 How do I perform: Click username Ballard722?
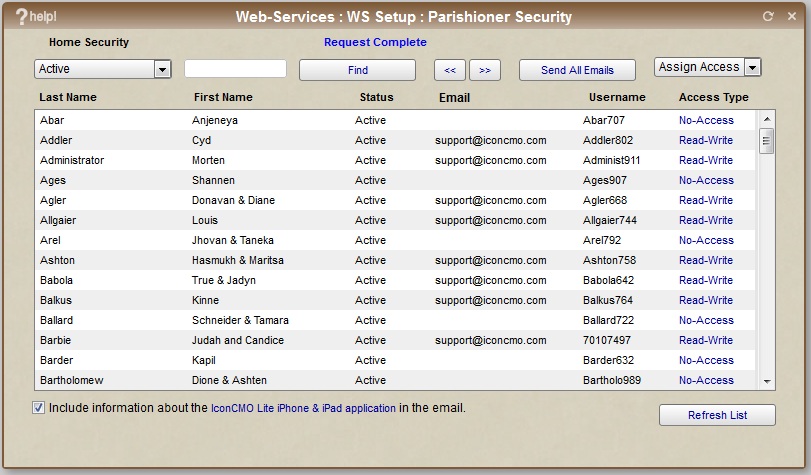pos(608,320)
